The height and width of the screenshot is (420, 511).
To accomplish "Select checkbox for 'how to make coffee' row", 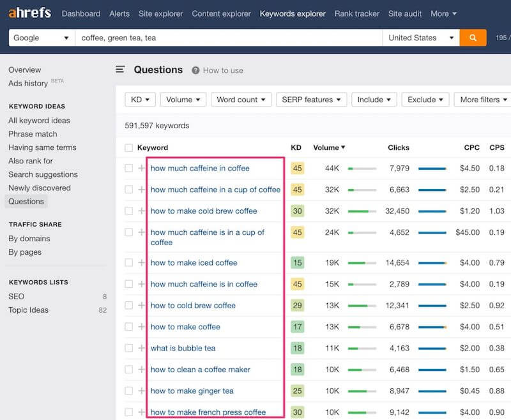I will click(x=129, y=327).
